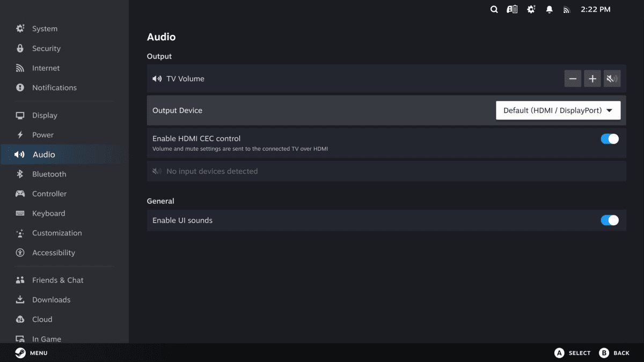This screenshot has height=362, width=644.
Task: Go to the Internet settings section
Action: pos(64,68)
